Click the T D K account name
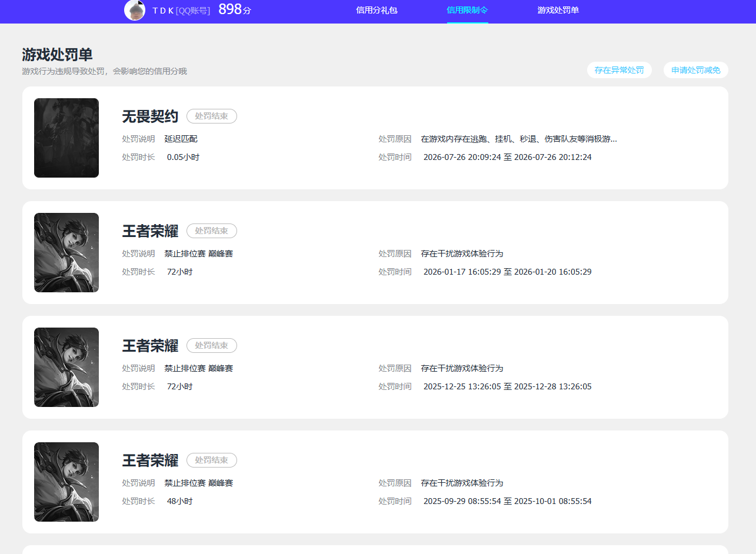This screenshot has width=756, height=554. [x=163, y=11]
